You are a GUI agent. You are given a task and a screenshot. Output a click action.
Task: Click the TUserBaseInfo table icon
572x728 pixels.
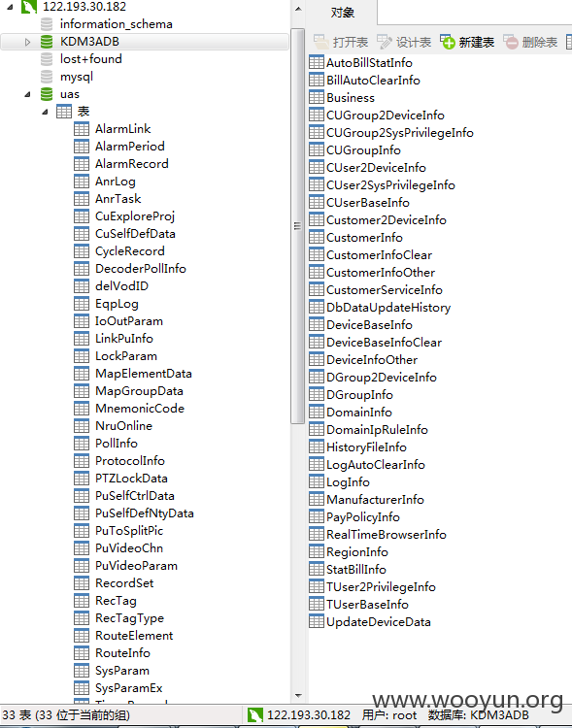point(317,604)
